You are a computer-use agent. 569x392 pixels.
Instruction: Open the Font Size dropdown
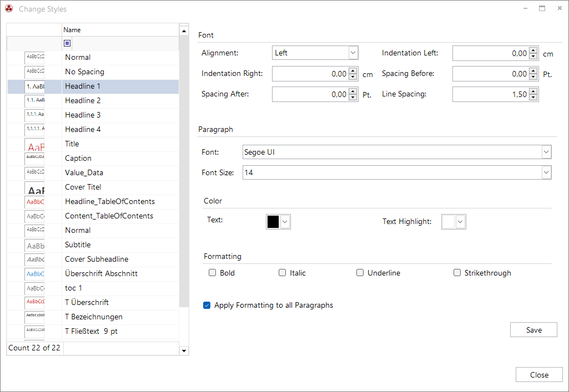[x=546, y=172]
